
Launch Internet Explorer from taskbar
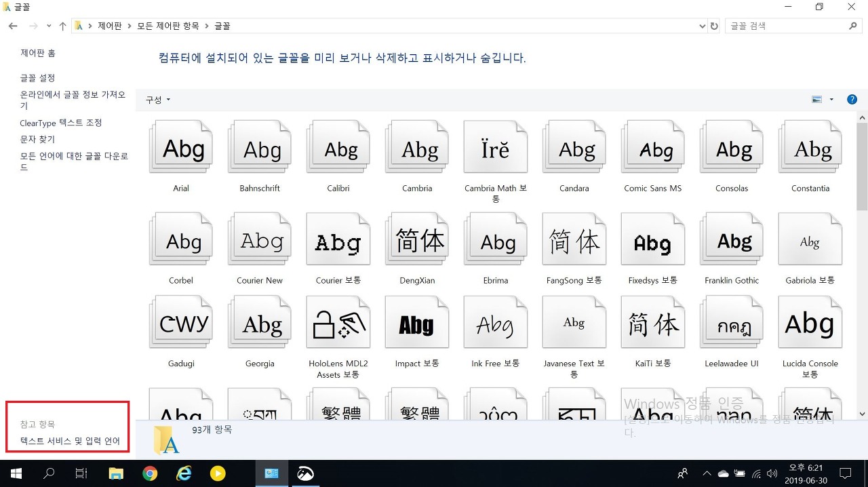[x=184, y=473]
